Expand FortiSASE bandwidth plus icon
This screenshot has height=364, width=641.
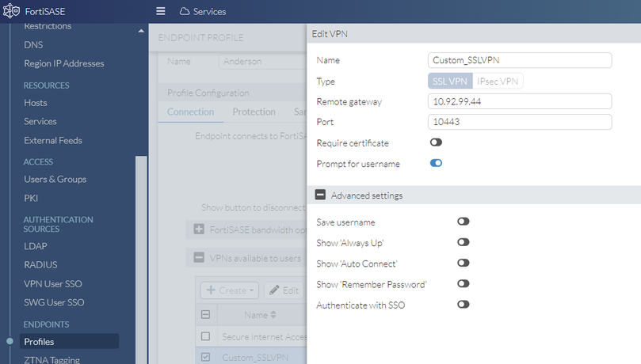click(x=198, y=229)
